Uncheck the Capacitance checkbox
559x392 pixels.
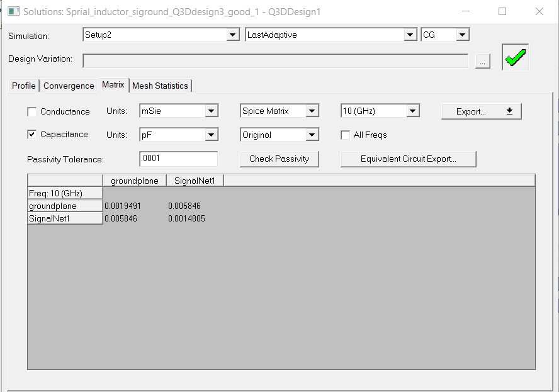(x=32, y=135)
